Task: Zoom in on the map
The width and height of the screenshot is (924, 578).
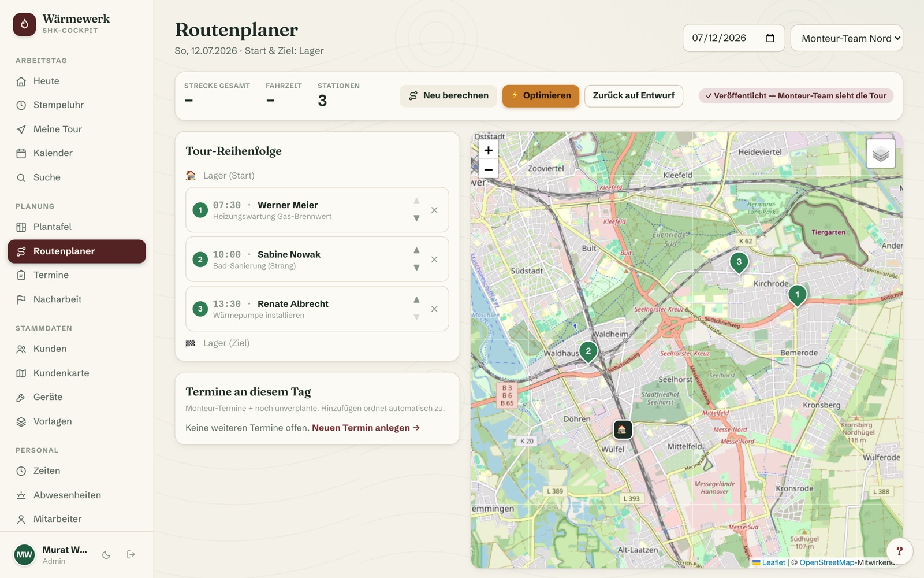Action: (x=488, y=150)
